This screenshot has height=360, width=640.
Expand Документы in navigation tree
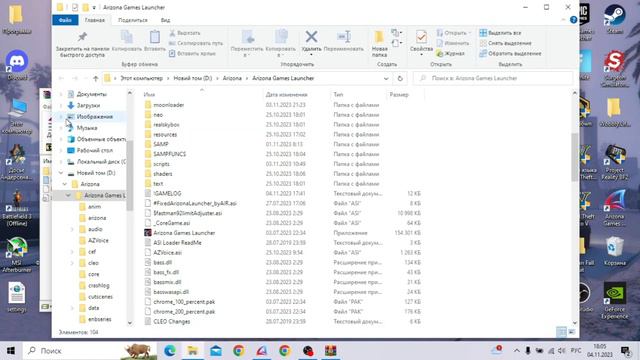click(x=61, y=94)
